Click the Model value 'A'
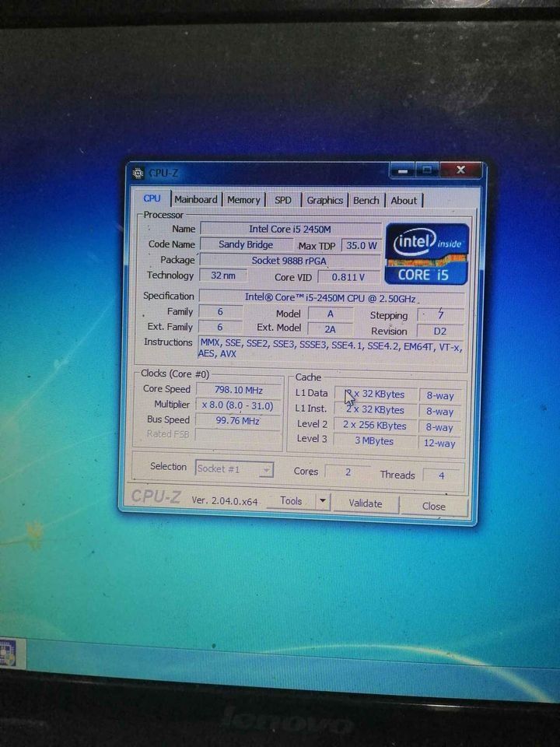This screenshot has width=560, height=747. click(x=331, y=314)
